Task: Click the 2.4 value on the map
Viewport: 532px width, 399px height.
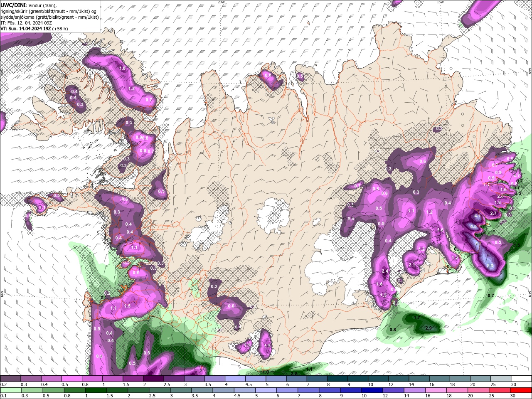Action: point(385,271)
